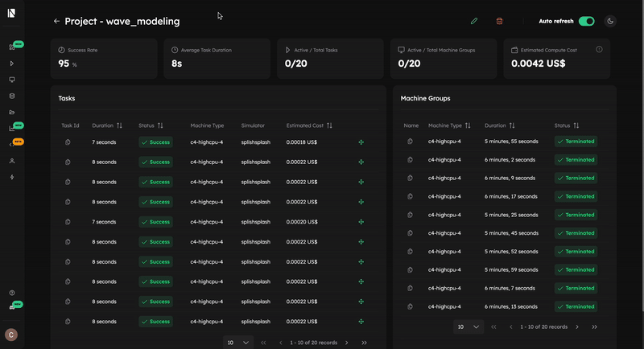
Task: Open the play-triangle tasks icon in sidebar
Action: pos(12,64)
